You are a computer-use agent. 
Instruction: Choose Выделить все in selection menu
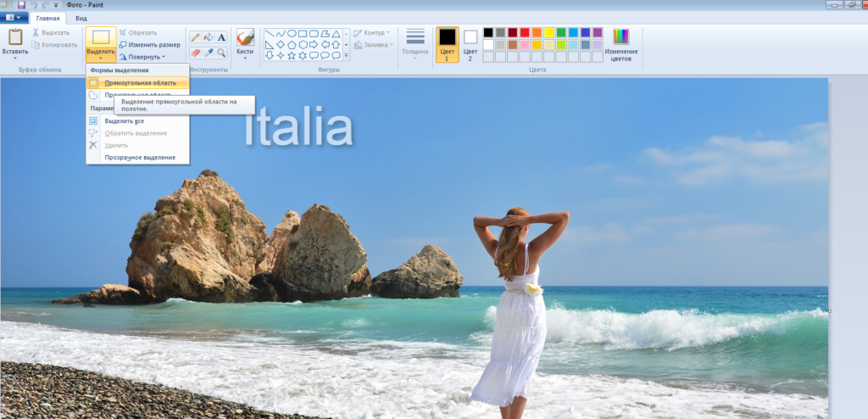point(124,121)
